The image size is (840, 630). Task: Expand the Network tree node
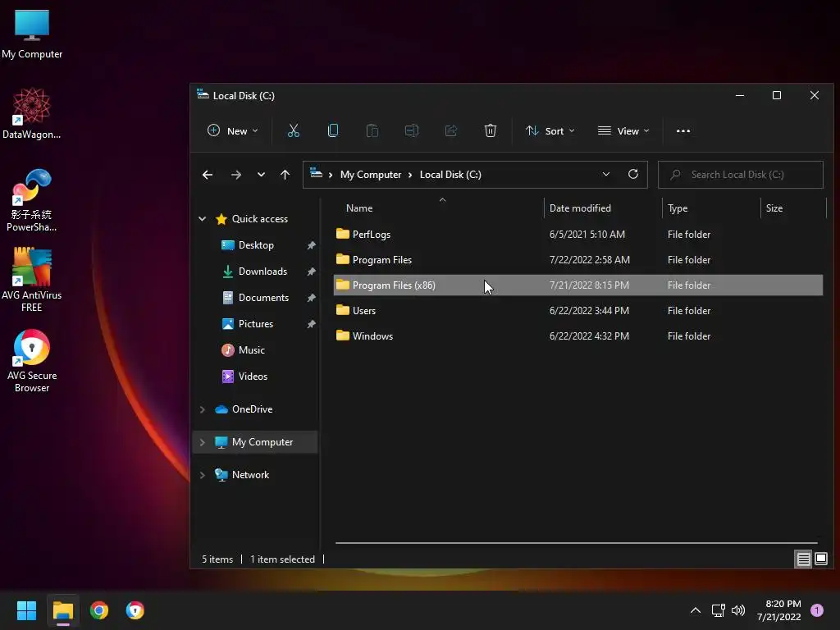tap(202, 475)
